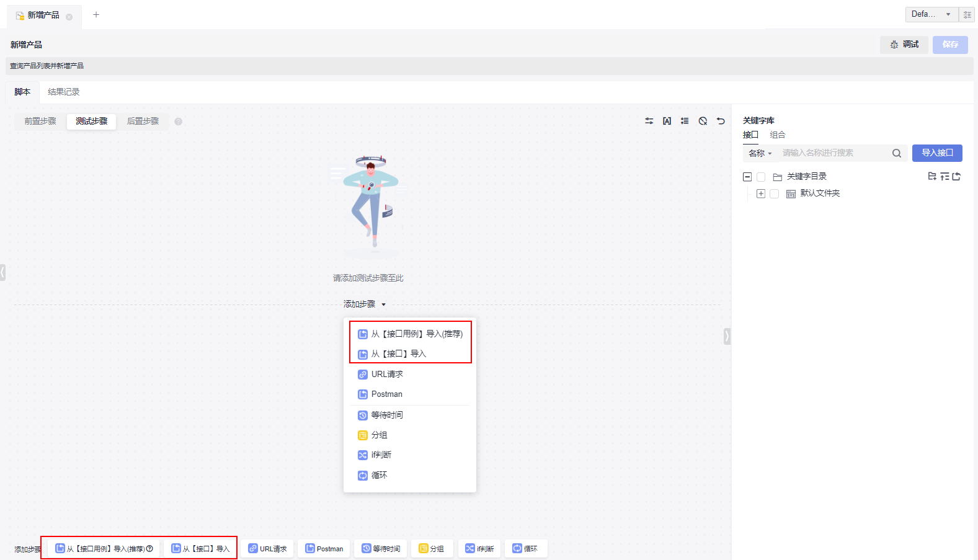
Task: Click the 导入接口 button
Action: (x=937, y=153)
